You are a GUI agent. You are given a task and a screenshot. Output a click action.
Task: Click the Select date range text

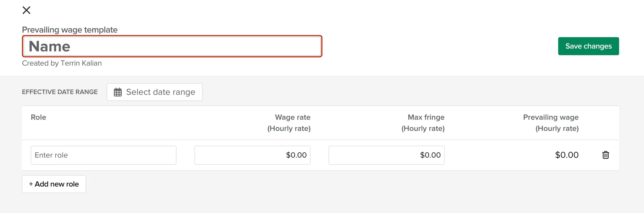[161, 92]
